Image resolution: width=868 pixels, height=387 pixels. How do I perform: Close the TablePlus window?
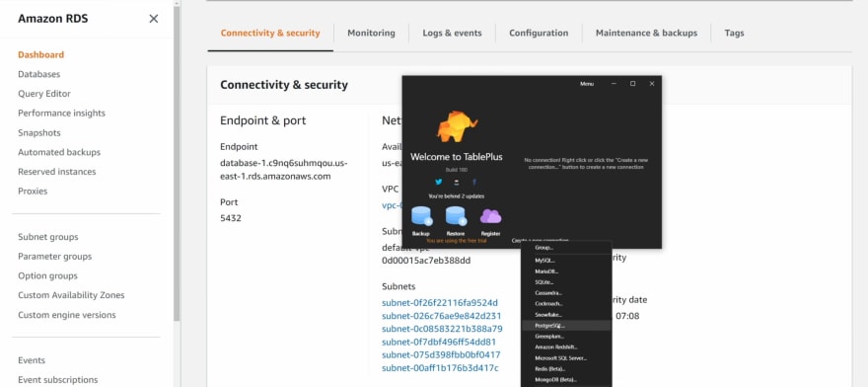tap(652, 84)
